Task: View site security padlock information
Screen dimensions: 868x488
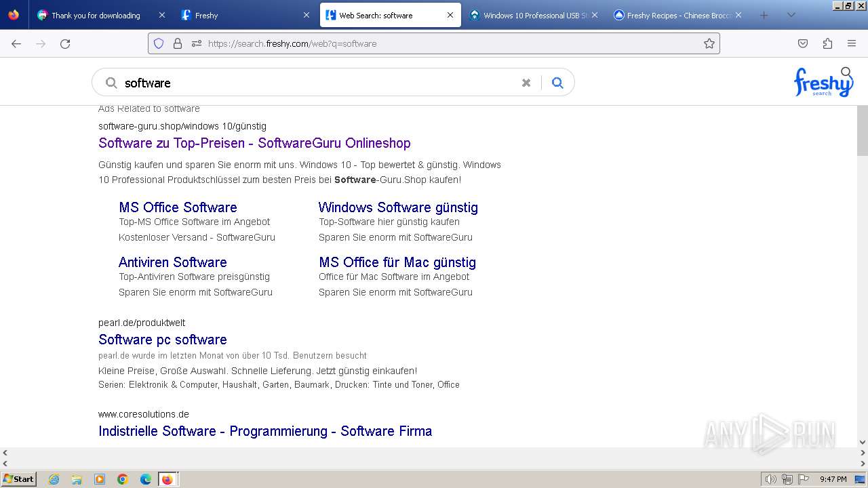Action: 178,43
